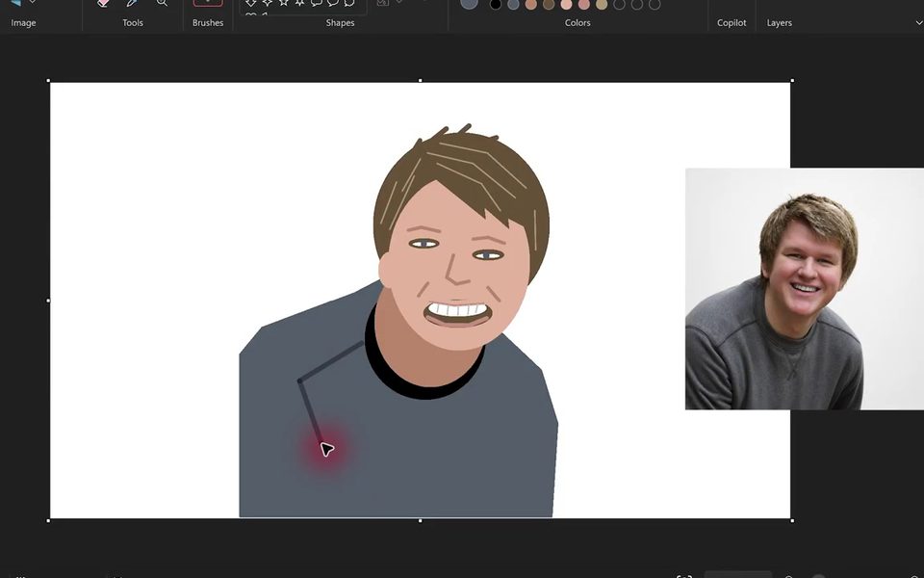Choose the rounded rectangle callout shape
This screenshot has height=578, width=924.
click(317, 3)
